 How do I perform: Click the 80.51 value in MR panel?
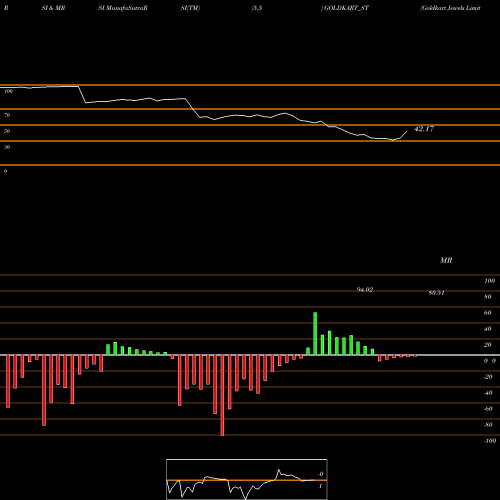436,293
